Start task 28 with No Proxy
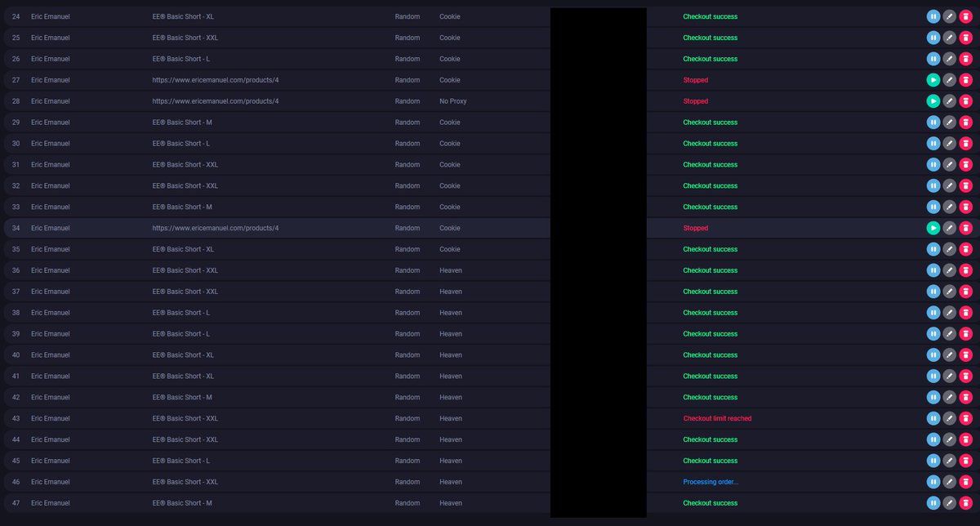This screenshot has width=980, height=526. pos(933,101)
